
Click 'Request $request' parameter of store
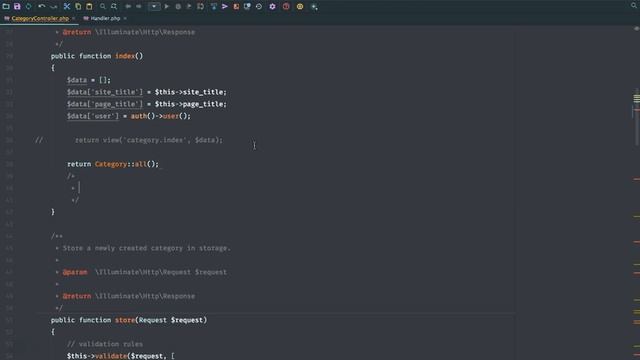(171, 320)
